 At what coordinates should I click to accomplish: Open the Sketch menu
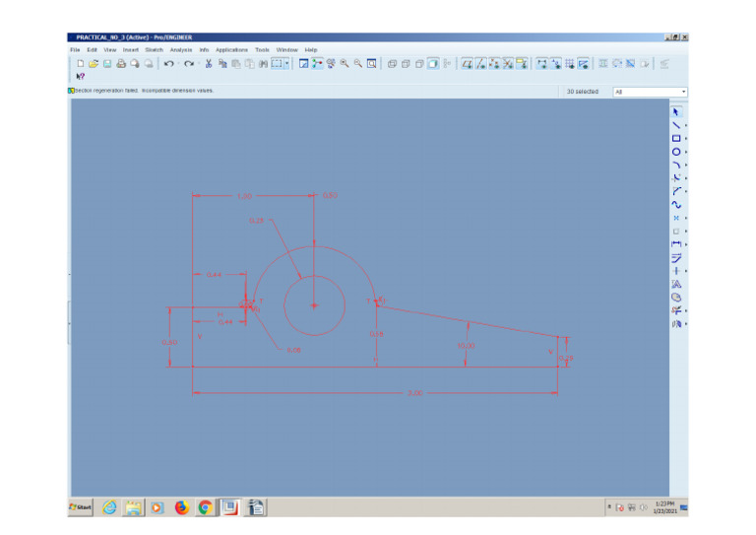(x=154, y=49)
